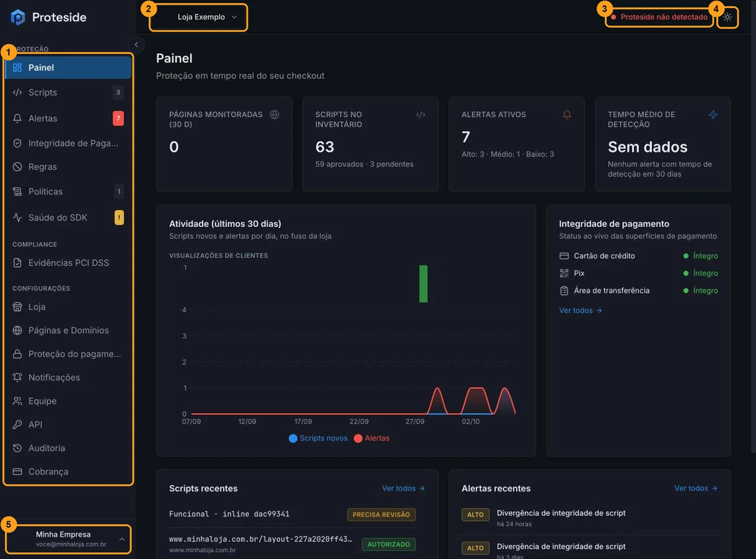Image resolution: width=756 pixels, height=559 pixels.
Task: Open Saúde do SDK page
Action: pyautogui.click(x=68, y=218)
